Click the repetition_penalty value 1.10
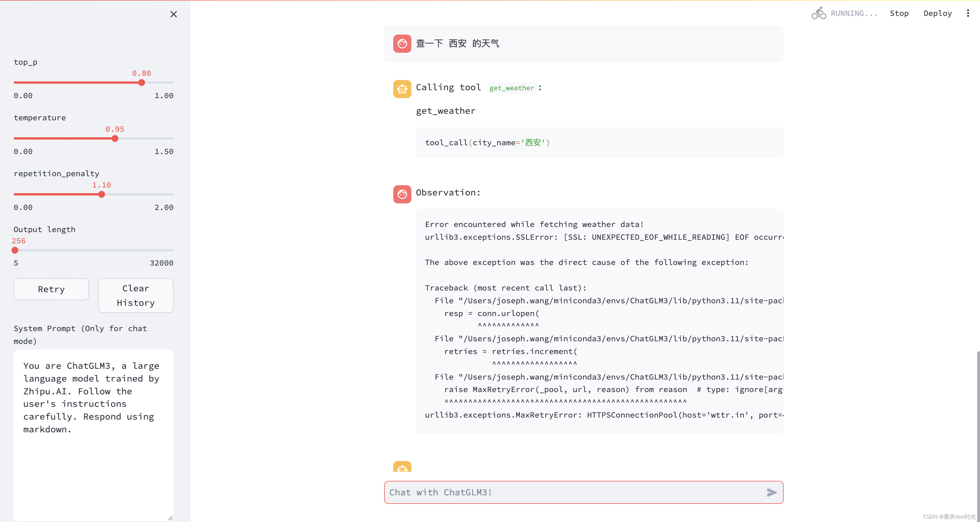 [102, 185]
